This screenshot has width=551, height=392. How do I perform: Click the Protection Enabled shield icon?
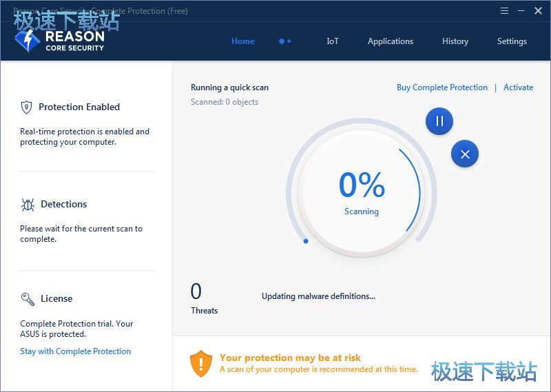pos(26,107)
